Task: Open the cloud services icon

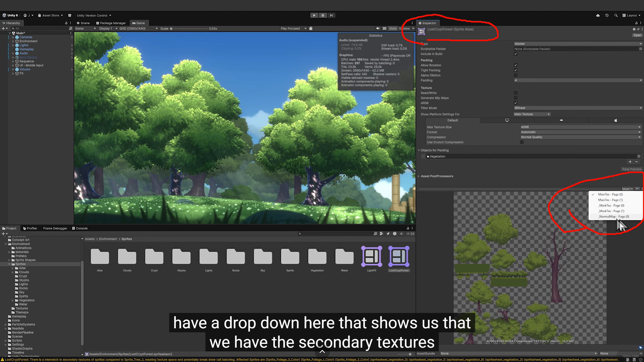Action: (x=598, y=15)
